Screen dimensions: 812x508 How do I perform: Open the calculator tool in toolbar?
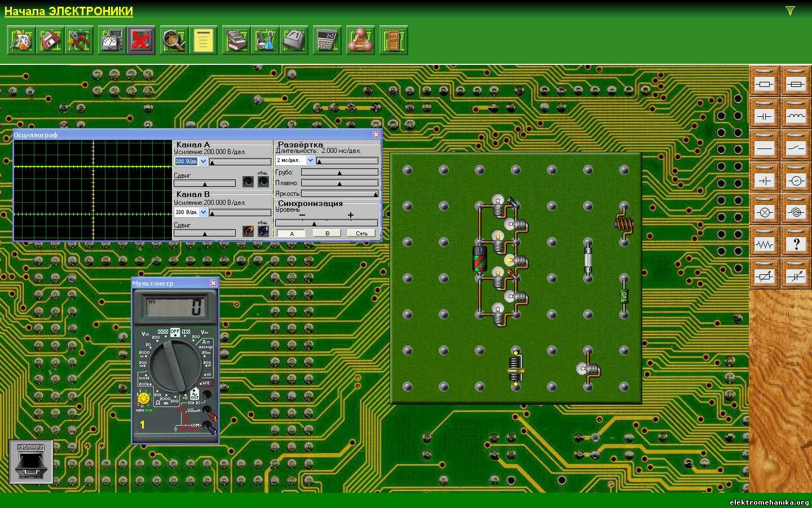(x=327, y=41)
